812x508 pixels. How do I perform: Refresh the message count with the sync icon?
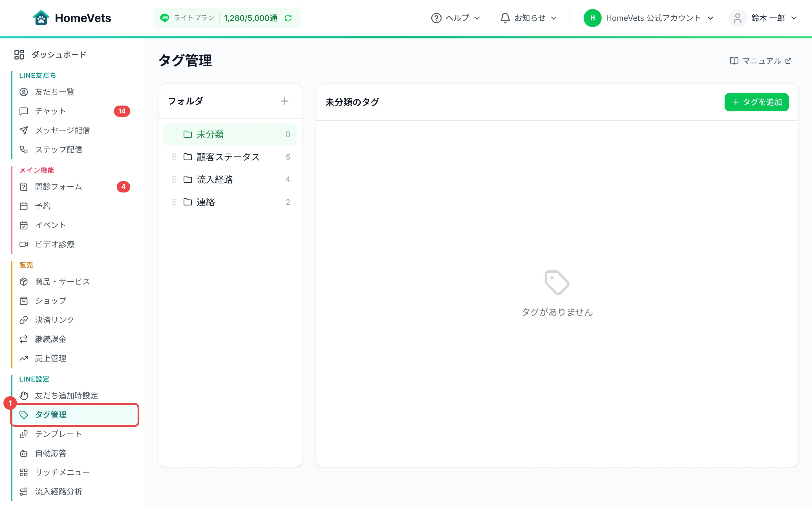tap(288, 18)
